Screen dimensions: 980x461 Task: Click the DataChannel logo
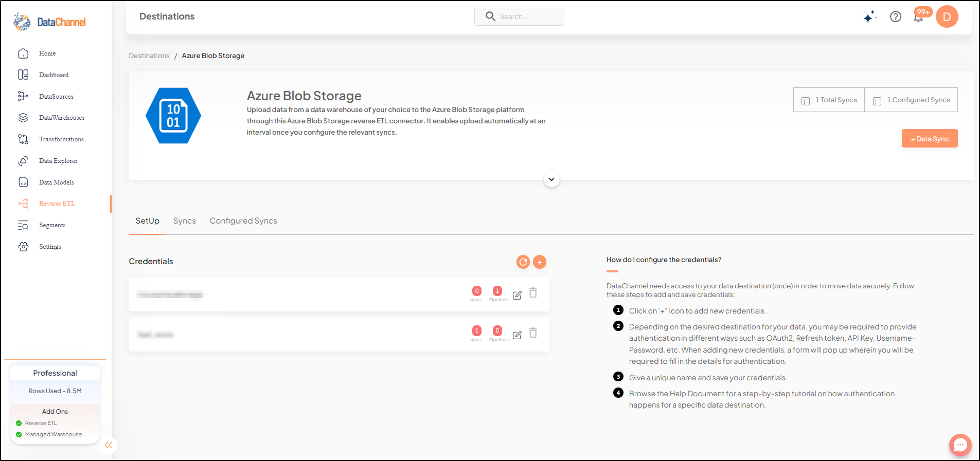point(50,22)
